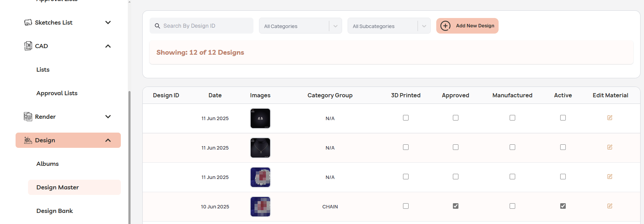Open the All Subcategories dropdown
The height and width of the screenshot is (224, 644).
tap(389, 26)
